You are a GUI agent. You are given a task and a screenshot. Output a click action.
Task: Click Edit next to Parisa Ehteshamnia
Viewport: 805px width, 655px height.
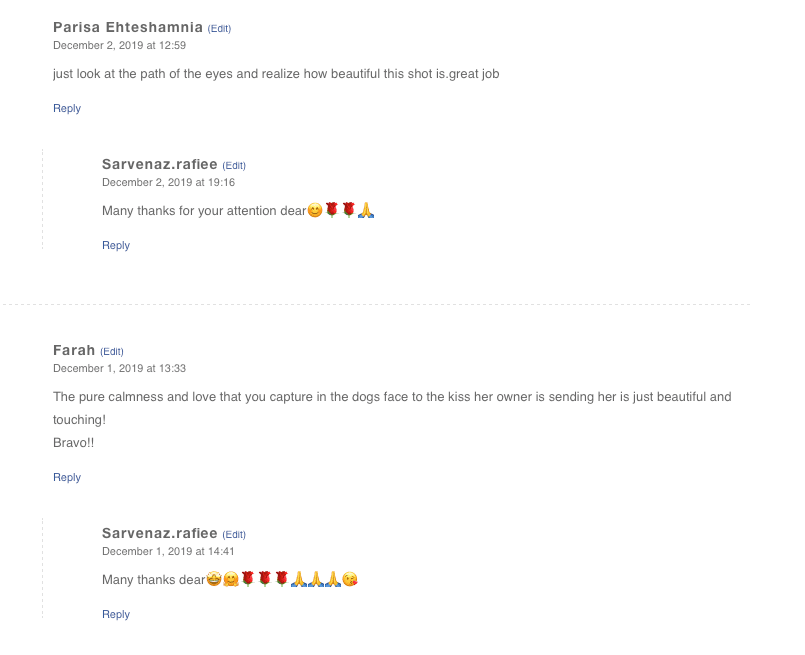coord(219,28)
